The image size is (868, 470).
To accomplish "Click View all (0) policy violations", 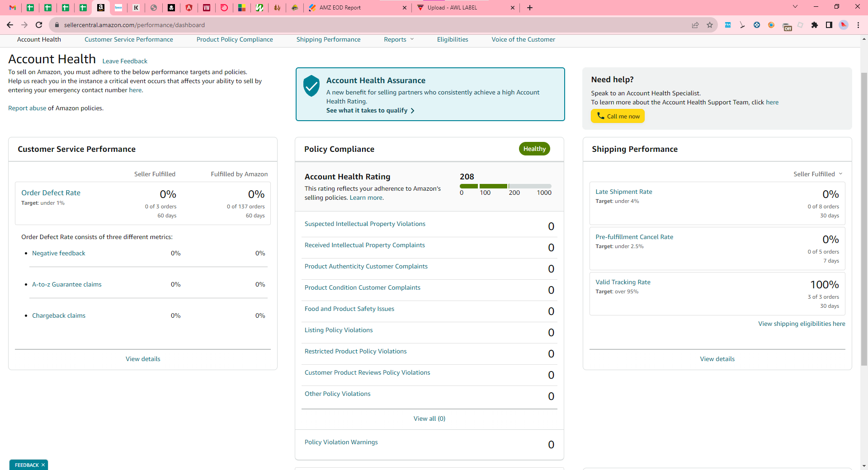I will 429,419.
